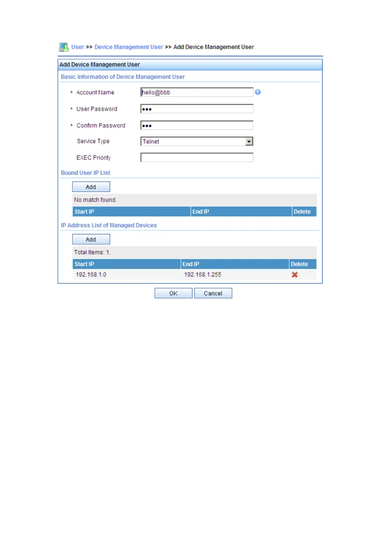Focus the User Password field
392x555 pixels.
(x=197, y=109)
